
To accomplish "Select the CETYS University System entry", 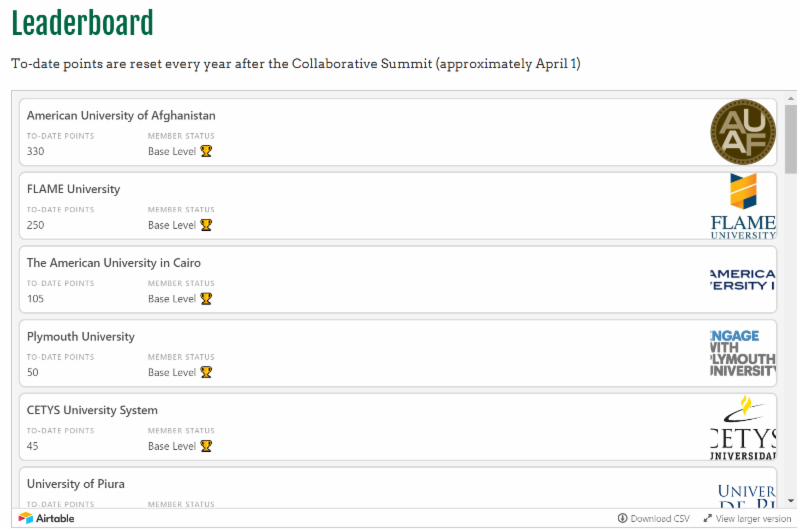I will click(92, 411).
